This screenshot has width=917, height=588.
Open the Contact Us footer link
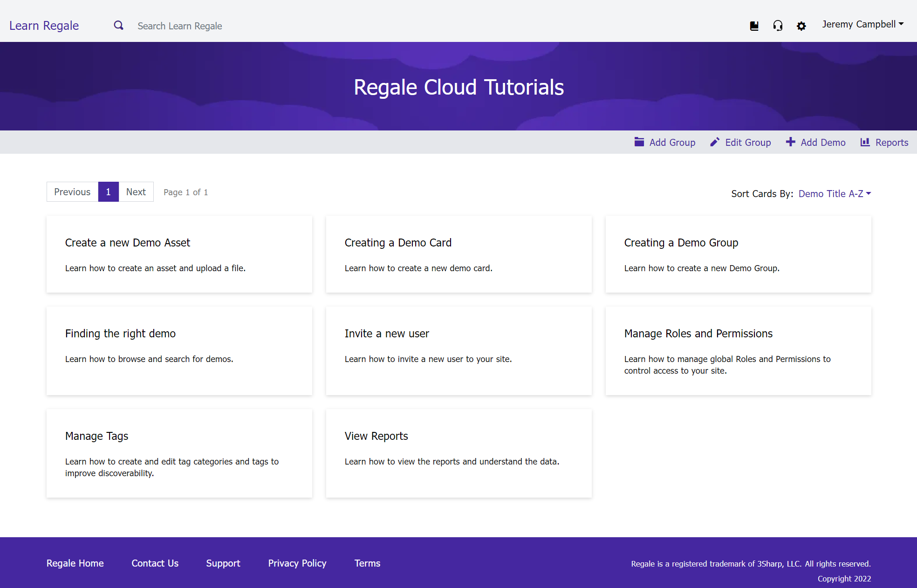coord(155,563)
